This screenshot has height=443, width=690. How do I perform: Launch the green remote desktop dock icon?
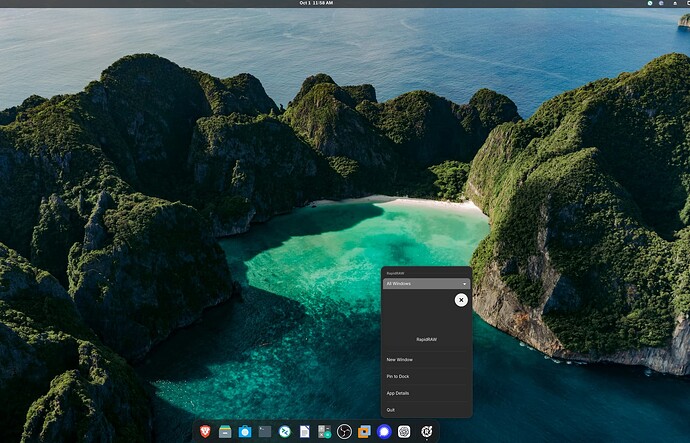point(285,432)
